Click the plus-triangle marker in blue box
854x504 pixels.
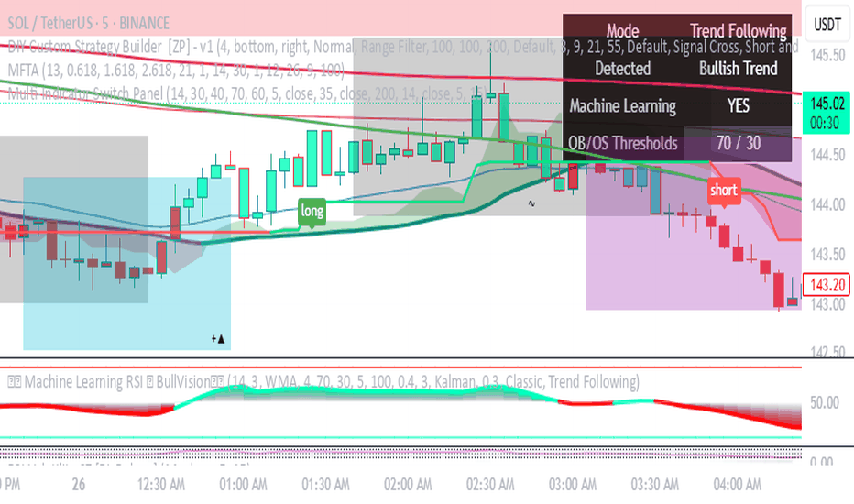point(218,339)
